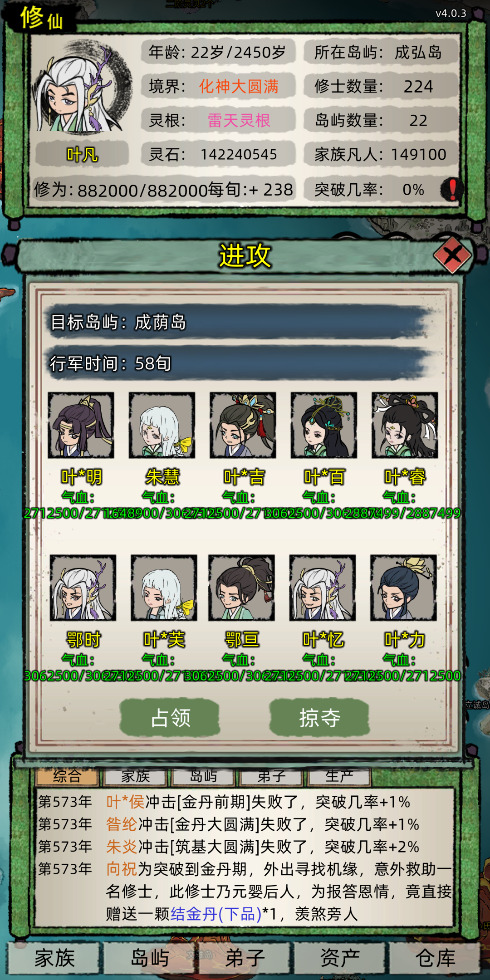The height and width of the screenshot is (980, 490).
Task: Open the 家族 bottom menu
Action: pyautogui.click(x=54, y=958)
